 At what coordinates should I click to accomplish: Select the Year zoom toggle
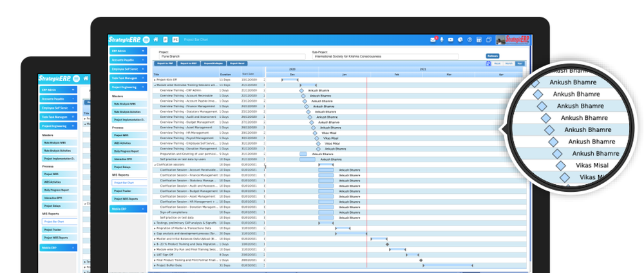pyautogui.click(x=520, y=64)
